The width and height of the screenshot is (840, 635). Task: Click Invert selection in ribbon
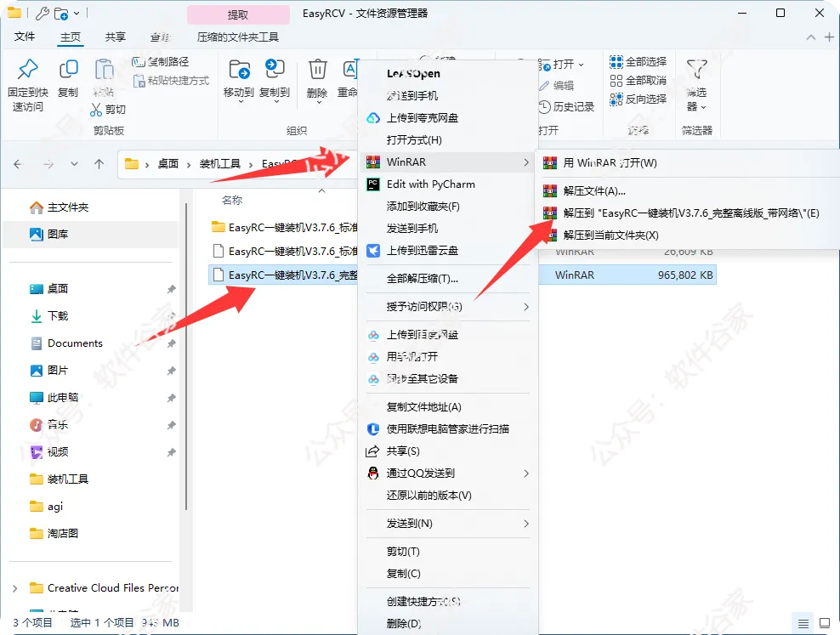(638, 99)
